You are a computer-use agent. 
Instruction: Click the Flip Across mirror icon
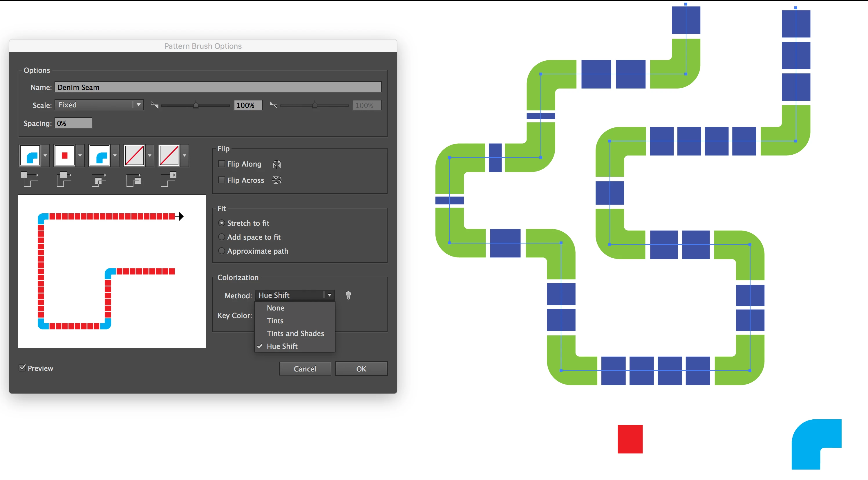click(277, 180)
